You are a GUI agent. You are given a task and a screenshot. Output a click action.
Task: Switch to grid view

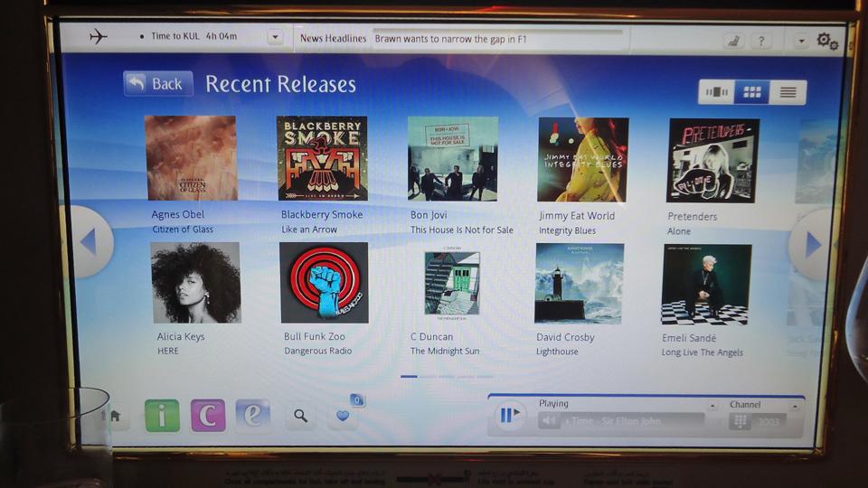(x=751, y=92)
